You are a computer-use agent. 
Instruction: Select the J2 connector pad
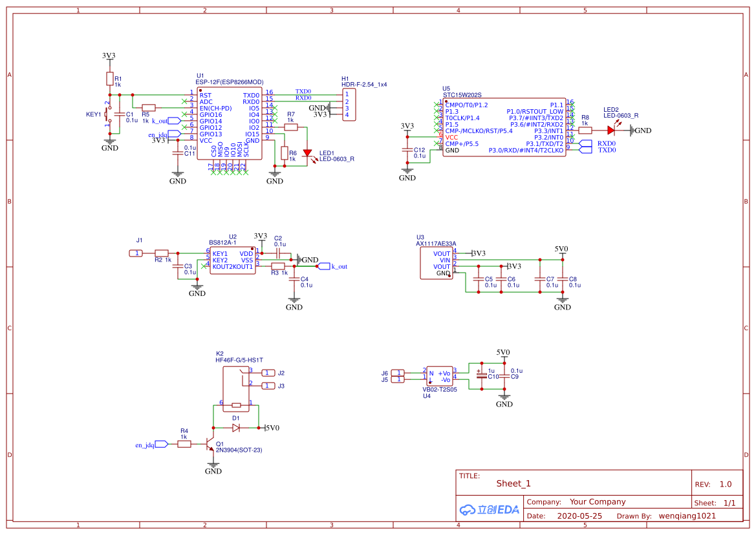click(x=268, y=373)
